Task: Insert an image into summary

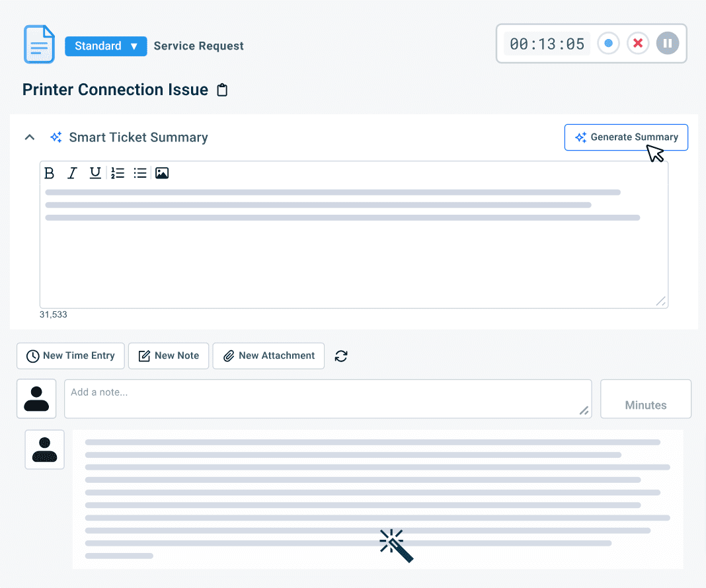Action: (162, 173)
